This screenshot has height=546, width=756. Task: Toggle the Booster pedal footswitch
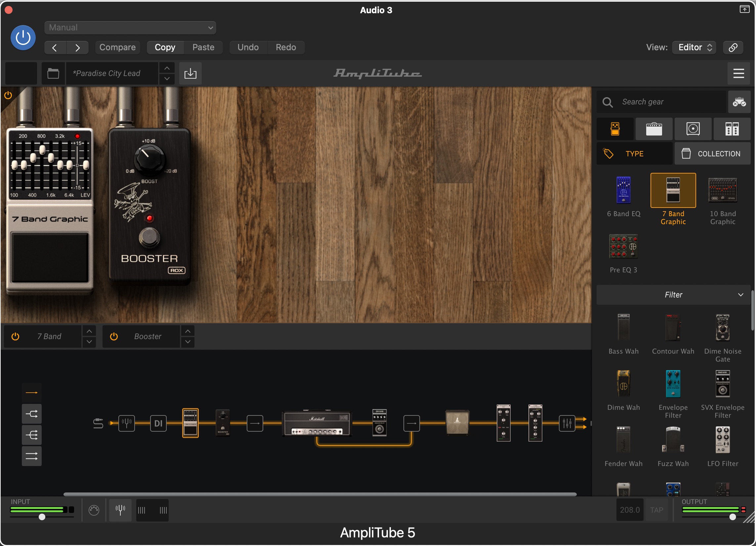149,238
